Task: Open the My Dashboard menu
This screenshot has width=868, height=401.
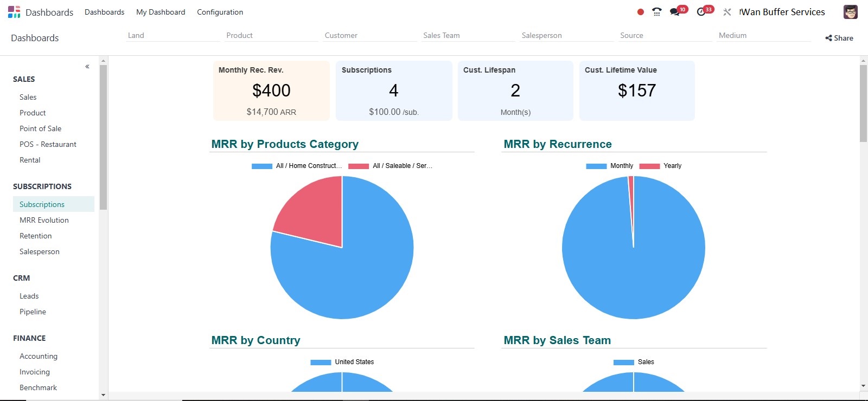Action: pos(161,12)
